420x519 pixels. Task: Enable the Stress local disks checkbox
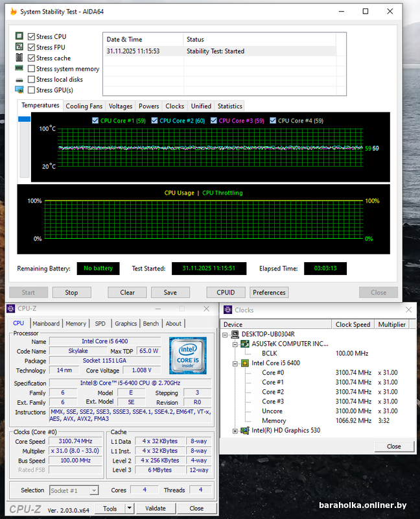coord(31,80)
